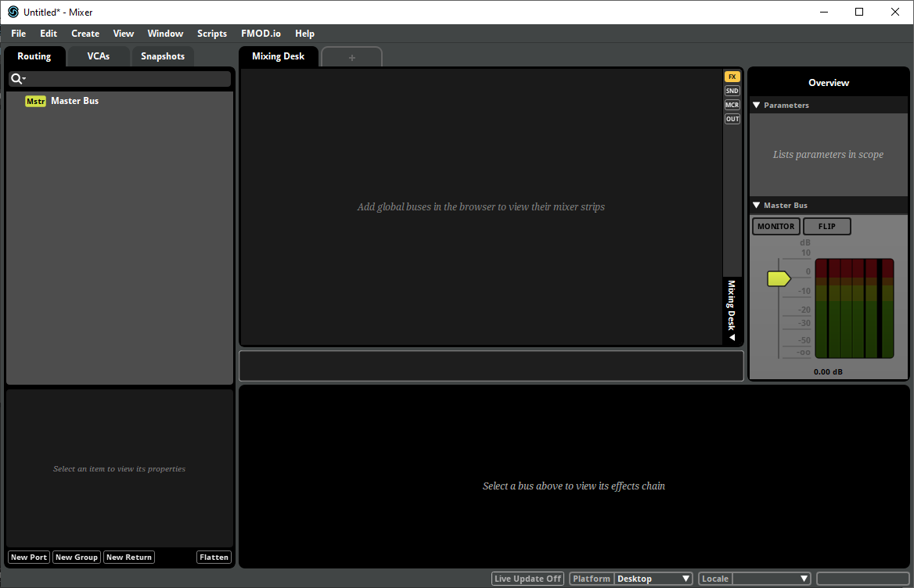
Task: Click the New Group button
Action: (x=77, y=558)
